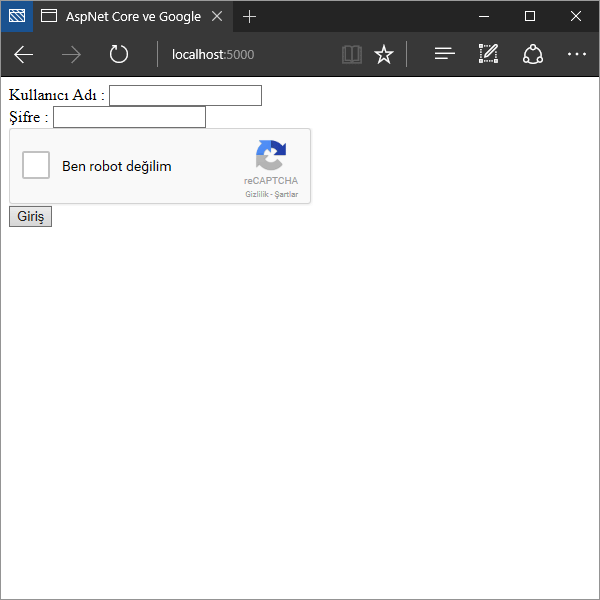Open the Hub three-lines icon

tap(445, 54)
